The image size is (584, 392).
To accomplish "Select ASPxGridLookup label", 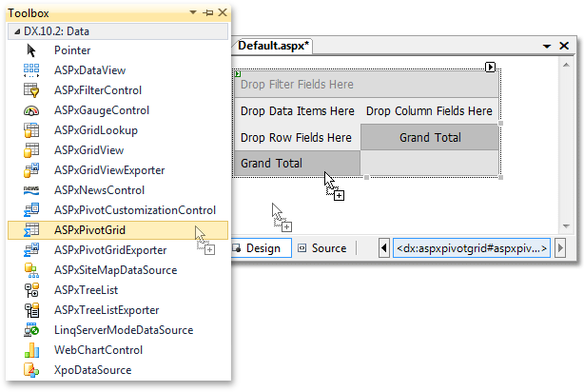I will click(96, 130).
